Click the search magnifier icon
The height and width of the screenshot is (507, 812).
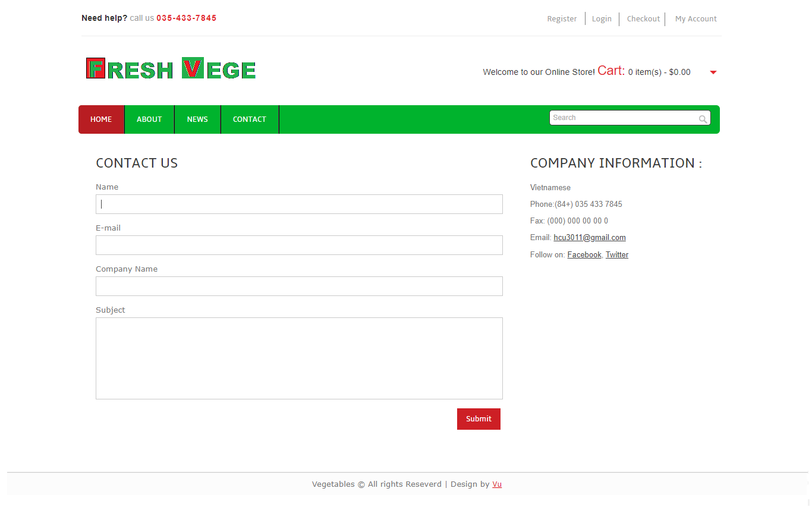(703, 119)
